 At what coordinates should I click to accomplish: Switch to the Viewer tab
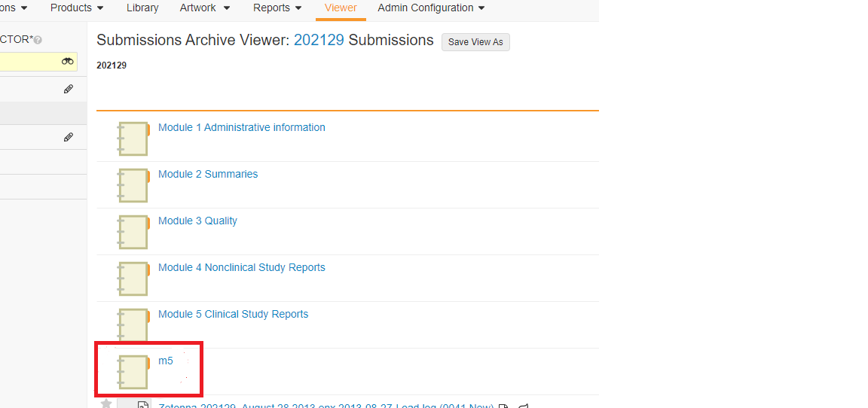coord(341,8)
